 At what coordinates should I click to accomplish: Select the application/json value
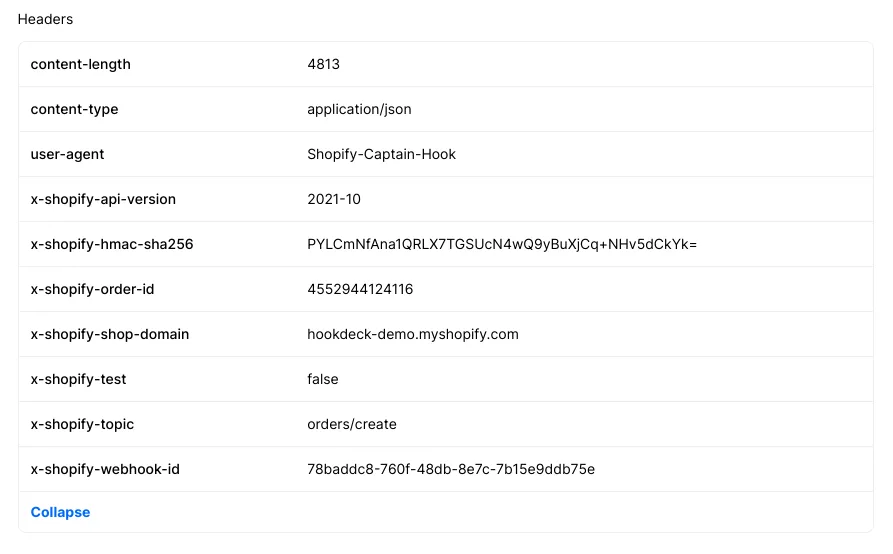pyautogui.click(x=359, y=109)
